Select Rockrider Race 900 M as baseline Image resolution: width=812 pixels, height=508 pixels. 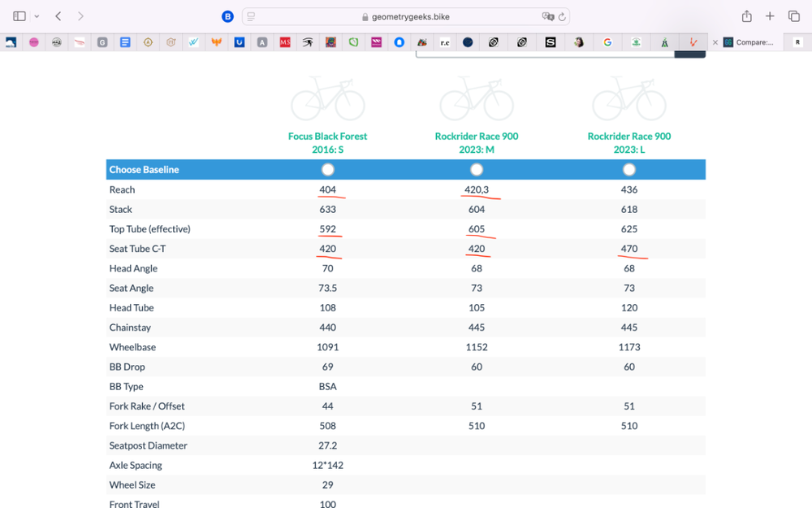(x=477, y=170)
